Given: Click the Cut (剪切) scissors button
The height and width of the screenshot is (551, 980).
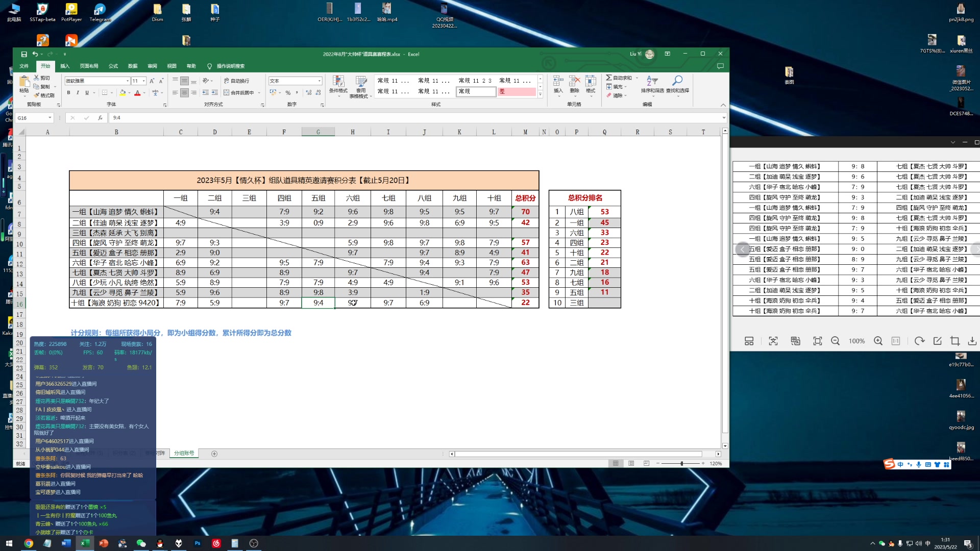Looking at the screenshot, I should coord(42,78).
